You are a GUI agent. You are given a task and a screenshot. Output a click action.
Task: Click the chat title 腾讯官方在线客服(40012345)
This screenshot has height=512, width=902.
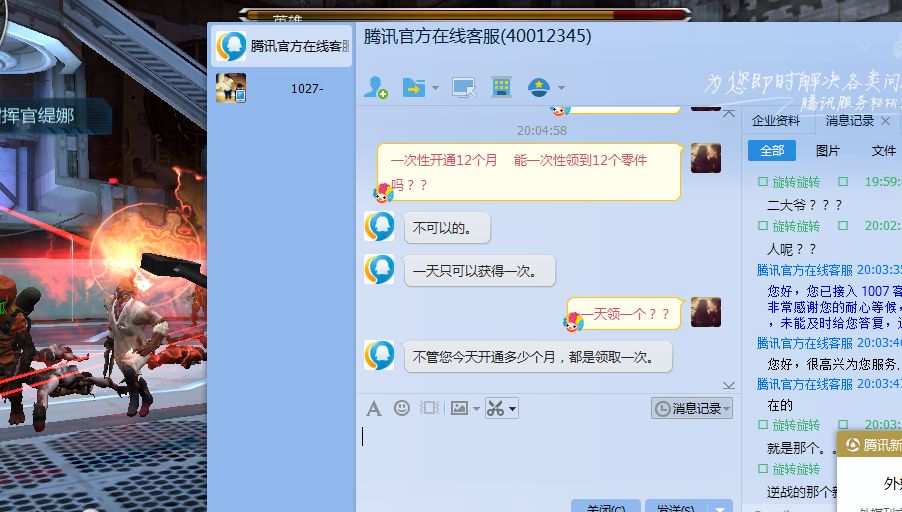(477, 36)
